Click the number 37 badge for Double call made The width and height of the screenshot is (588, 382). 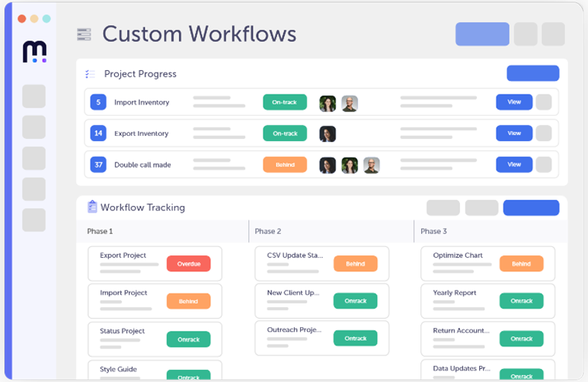(97, 165)
